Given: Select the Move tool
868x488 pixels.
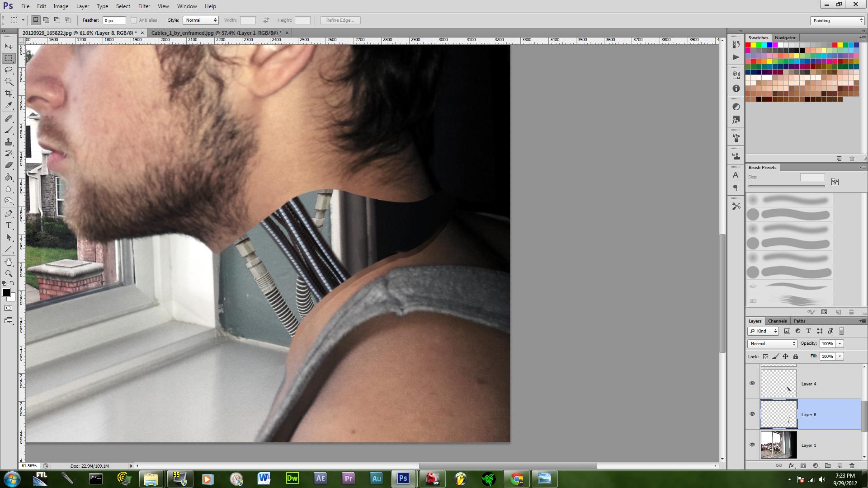Looking at the screenshot, I should 9,47.
